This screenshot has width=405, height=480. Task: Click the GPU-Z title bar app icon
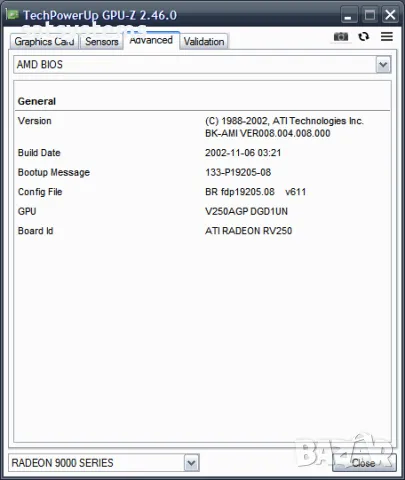(x=12, y=15)
